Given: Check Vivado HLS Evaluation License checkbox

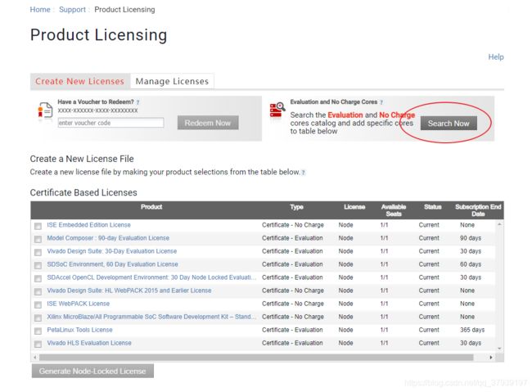Looking at the screenshot, I should click(38, 345).
